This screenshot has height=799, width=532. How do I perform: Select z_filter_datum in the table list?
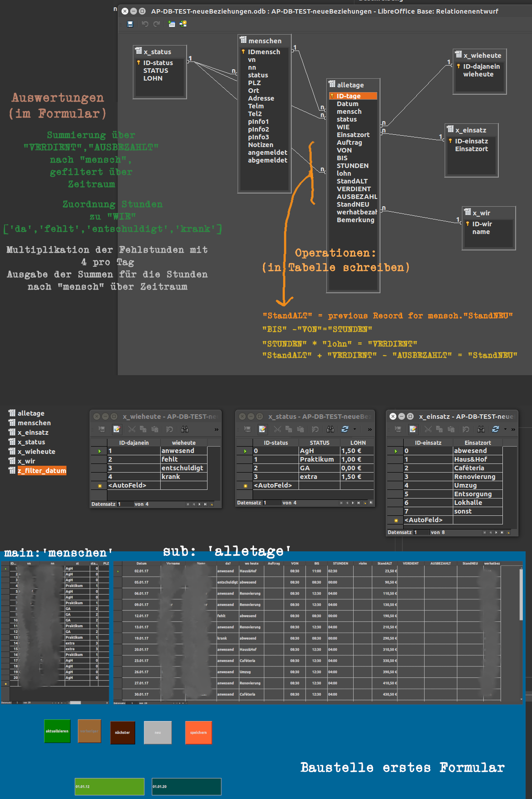pyautogui.click(x=42, y=470)
